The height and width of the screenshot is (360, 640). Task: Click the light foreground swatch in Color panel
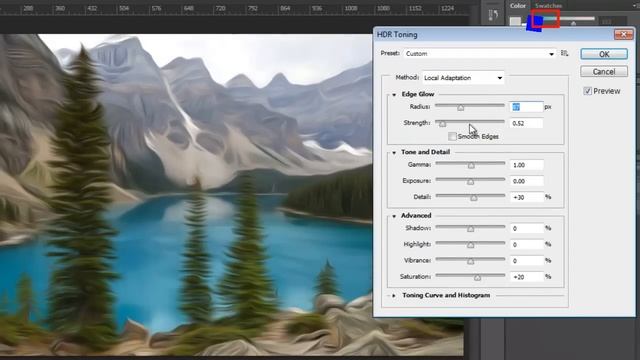tap(515, 21)
